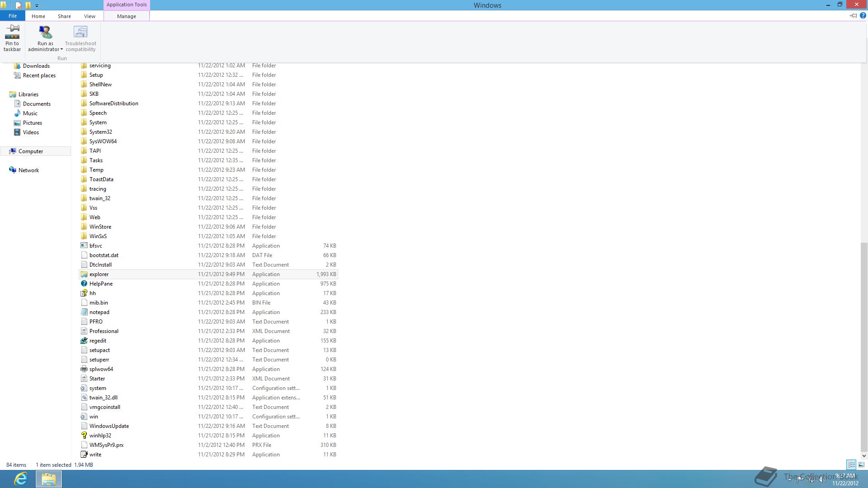Image resolution: width=868 pixels, height=488 pixels.
Task: Toggle ribbon pin to minimize the ribbon
Action: coord(853,15)
